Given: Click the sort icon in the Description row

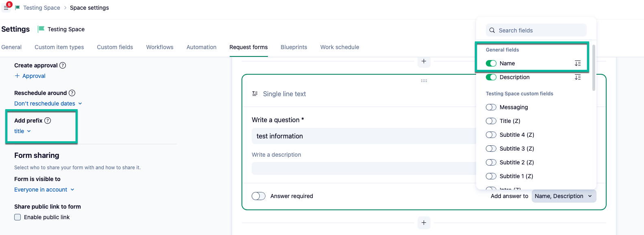Looking at the screenshot, I should (x=578, y=77).
